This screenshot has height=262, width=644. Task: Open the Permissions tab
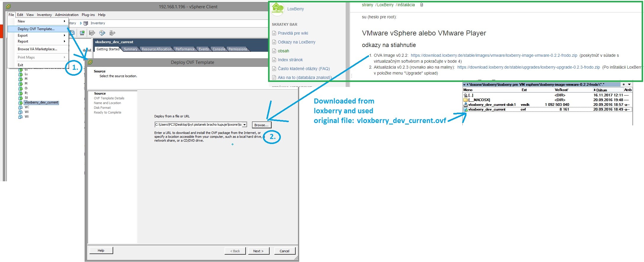238,49
